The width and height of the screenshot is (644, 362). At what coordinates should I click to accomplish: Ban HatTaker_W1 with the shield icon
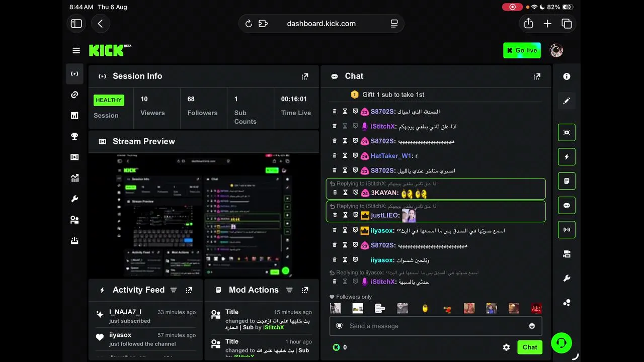click(x=355, y=156)
